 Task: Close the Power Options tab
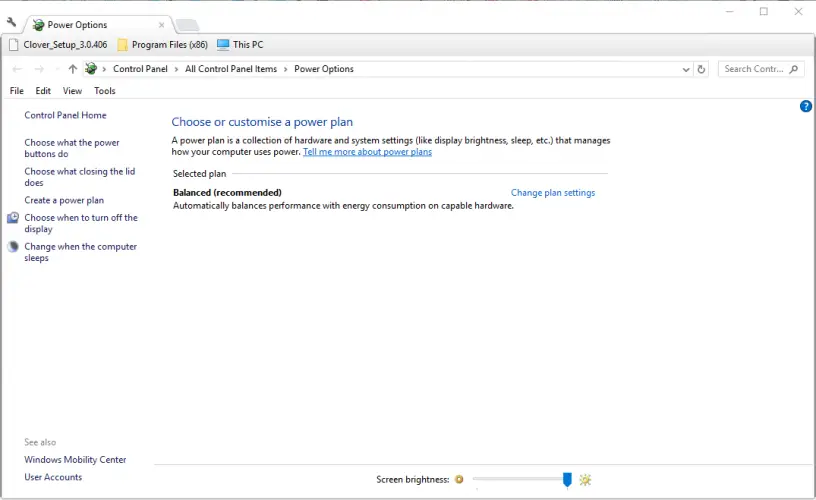click(161, 25)
